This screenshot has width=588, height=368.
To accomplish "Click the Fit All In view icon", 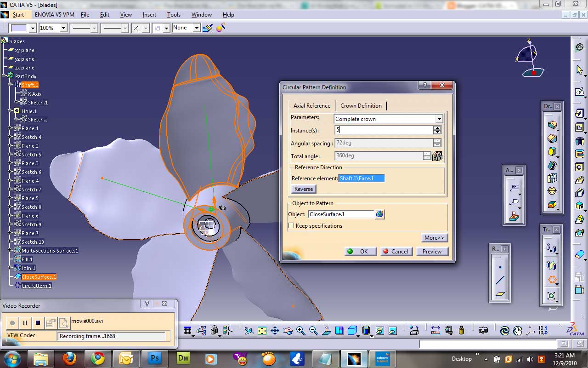I will pyautogui.click(x=262, y=330).
